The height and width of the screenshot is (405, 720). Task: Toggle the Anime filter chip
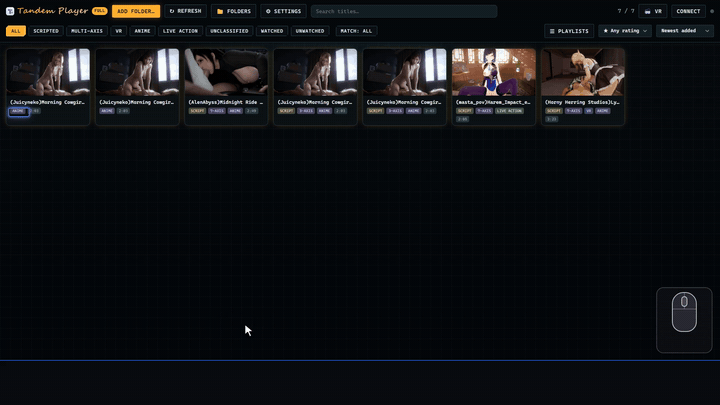142,31
